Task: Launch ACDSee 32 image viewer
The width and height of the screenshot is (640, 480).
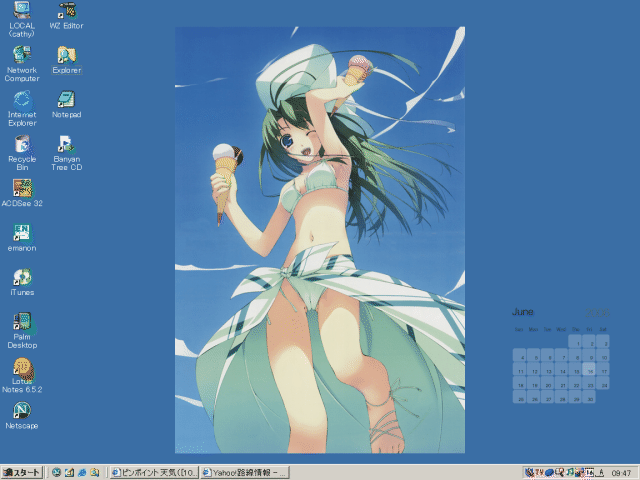Action: pos(21,188)
